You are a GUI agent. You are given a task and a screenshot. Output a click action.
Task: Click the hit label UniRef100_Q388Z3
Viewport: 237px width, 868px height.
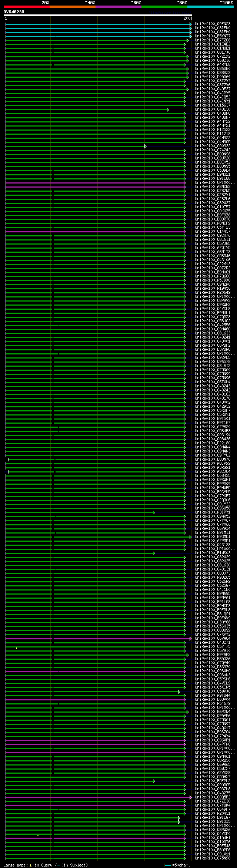[x=213, y=73]
